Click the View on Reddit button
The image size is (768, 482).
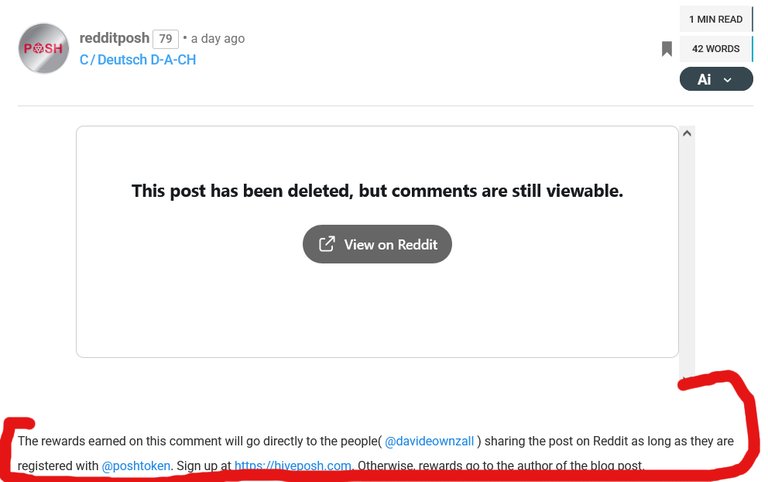coord(377,244)
